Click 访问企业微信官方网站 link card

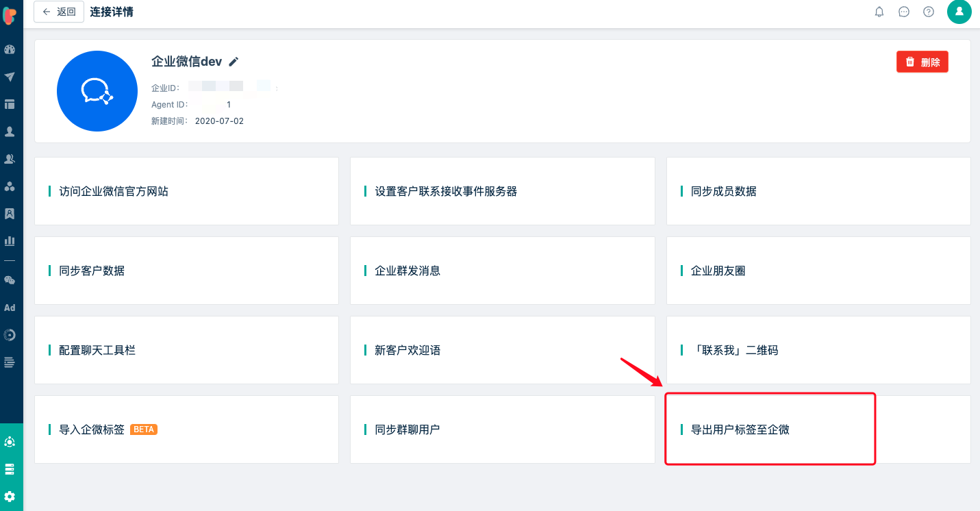pyautogui.click(x=186, y=191)
